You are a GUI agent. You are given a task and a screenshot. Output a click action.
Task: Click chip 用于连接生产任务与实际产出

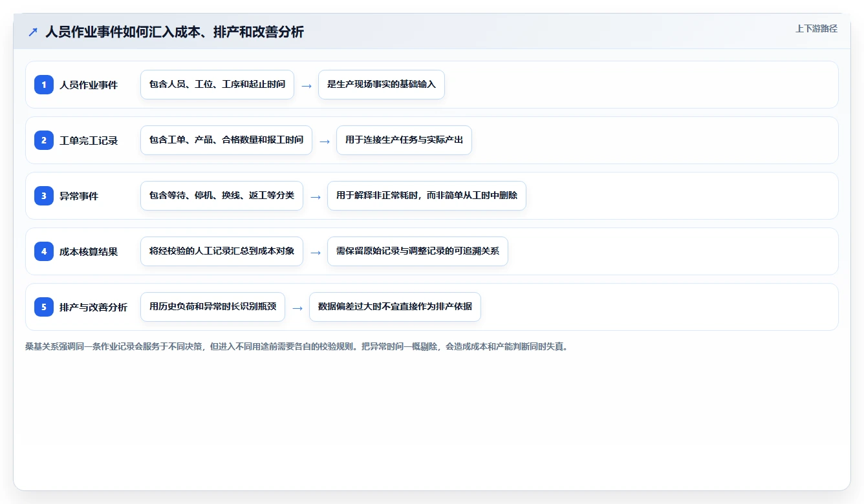pos(404,140)
